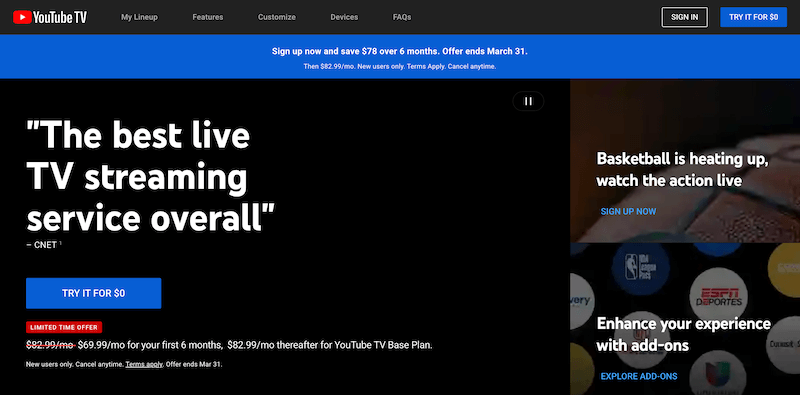Pause the hero carousel video
800x395 pixels.
[x=528, y=101]
